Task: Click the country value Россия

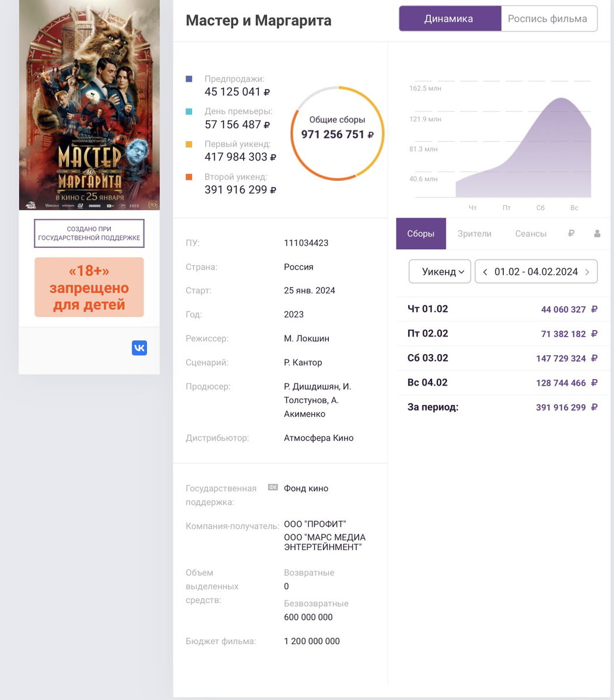Action: (299, 267)
